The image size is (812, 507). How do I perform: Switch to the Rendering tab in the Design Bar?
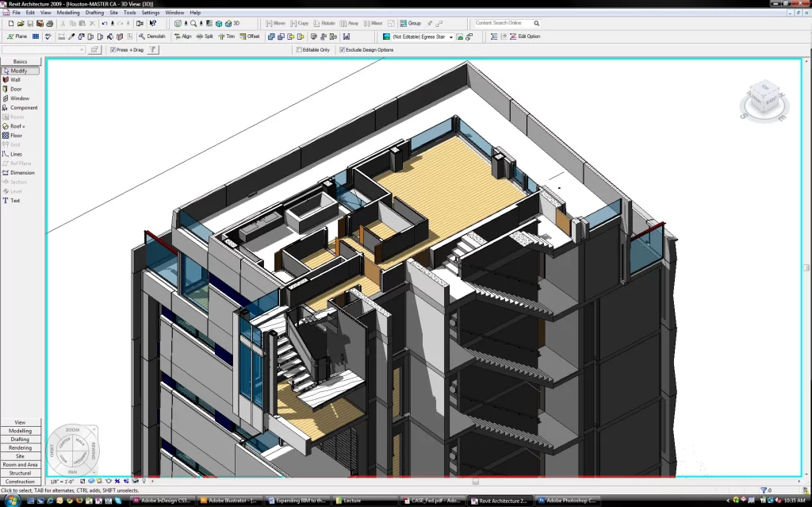21,447
